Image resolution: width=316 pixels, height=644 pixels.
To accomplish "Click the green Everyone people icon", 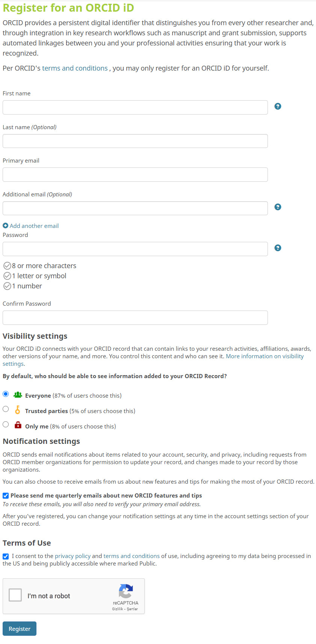I will tap(18, 395).
